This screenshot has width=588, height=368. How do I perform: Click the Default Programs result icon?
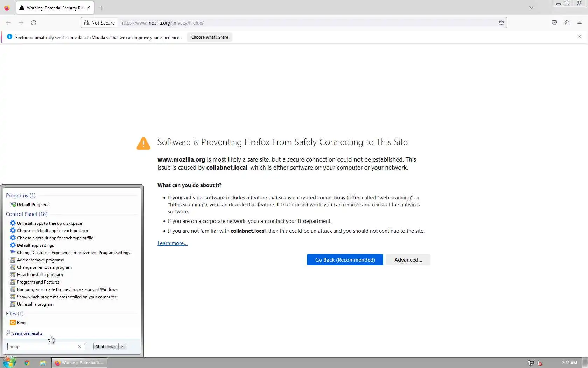point(13,205)
